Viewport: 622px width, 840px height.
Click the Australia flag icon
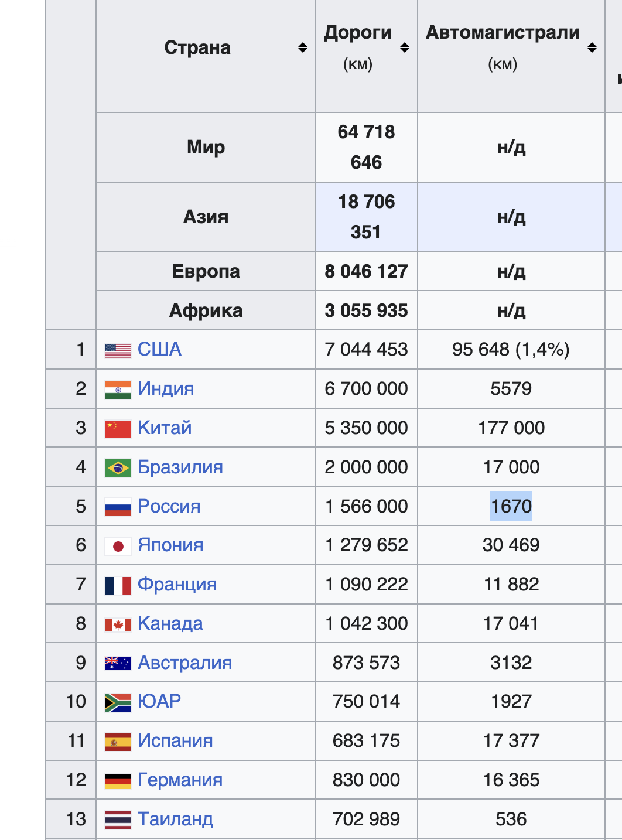point(118,664)
